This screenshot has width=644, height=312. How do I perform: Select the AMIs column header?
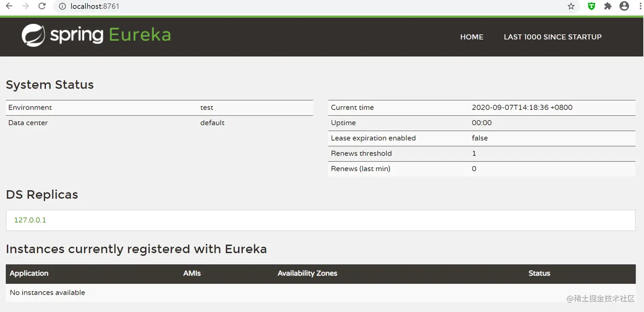[192, 273]
